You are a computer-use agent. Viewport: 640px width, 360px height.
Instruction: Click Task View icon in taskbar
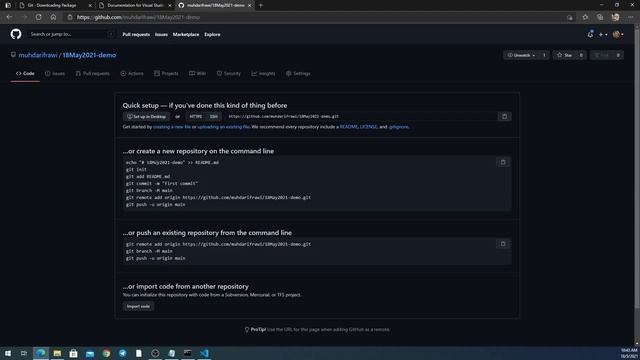(x=24, y=353)
